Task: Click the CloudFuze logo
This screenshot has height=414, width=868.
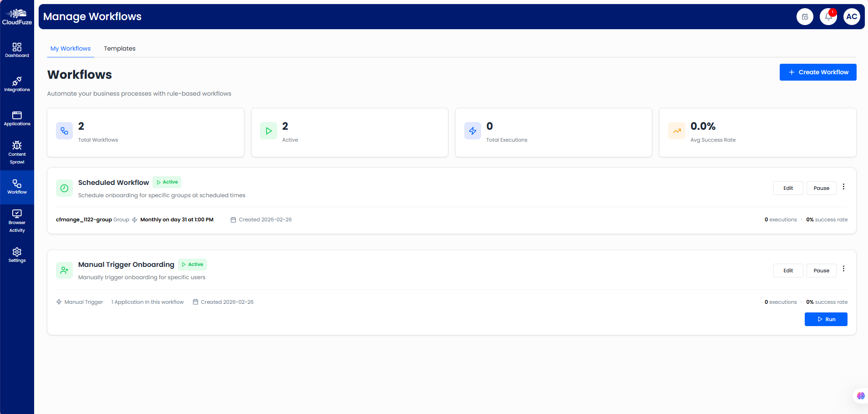Action: pos(17,16)
